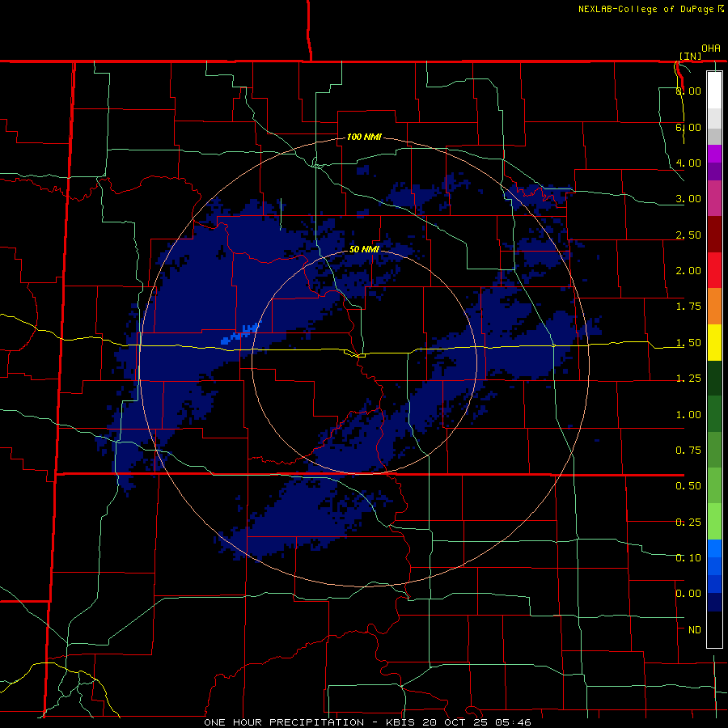Select the yellow legend swatch near 1.50
This screenshot has height=728, width=728.
pyautogui.click(x=714, y=343)
